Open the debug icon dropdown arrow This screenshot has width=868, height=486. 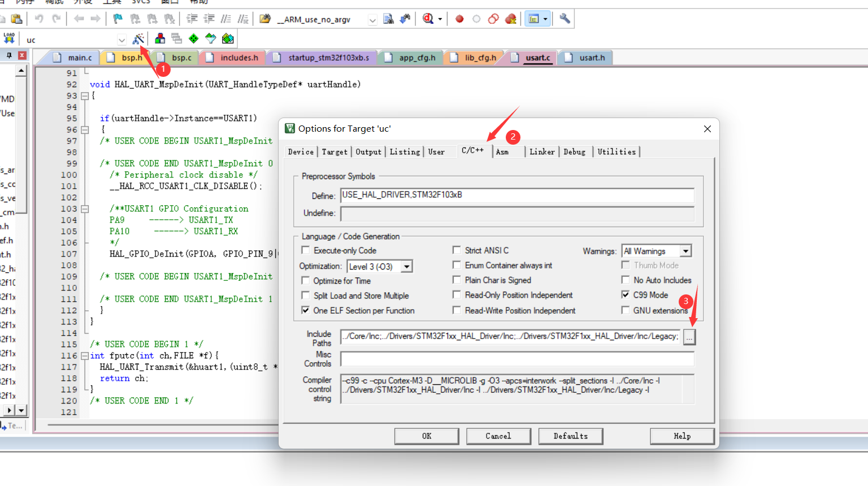pyautogui.click(x=440, y=19)
